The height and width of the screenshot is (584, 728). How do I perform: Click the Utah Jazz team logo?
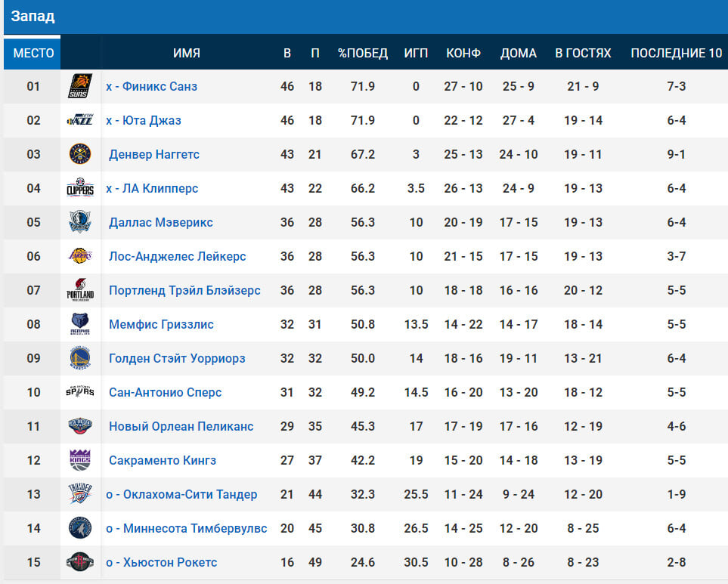80,120
